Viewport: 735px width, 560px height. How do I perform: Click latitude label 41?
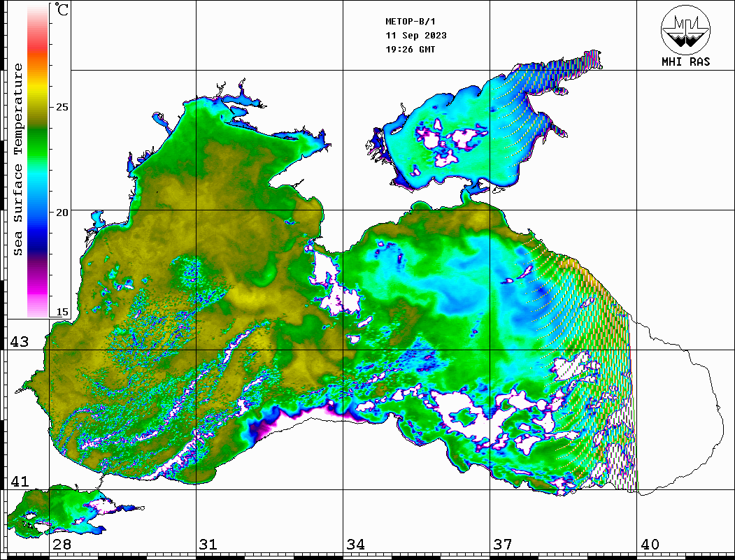[x=20, y=481]
